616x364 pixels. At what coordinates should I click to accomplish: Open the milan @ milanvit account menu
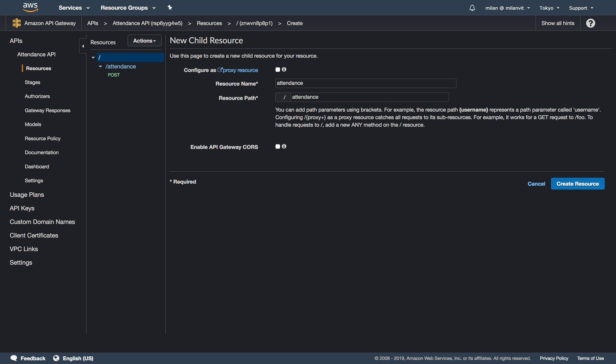pyautogui.click(x=508, y=8)
